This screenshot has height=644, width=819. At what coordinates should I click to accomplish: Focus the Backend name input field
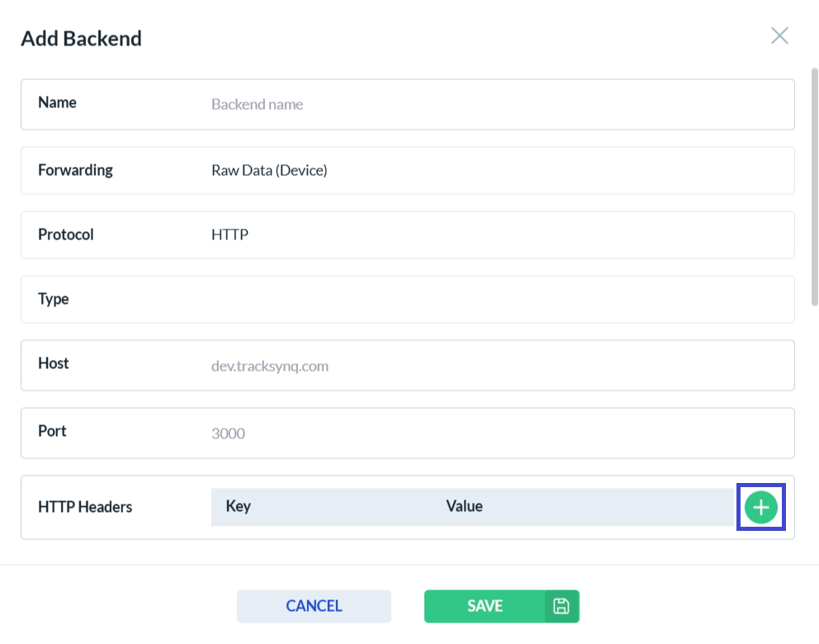tap(495, 105)
